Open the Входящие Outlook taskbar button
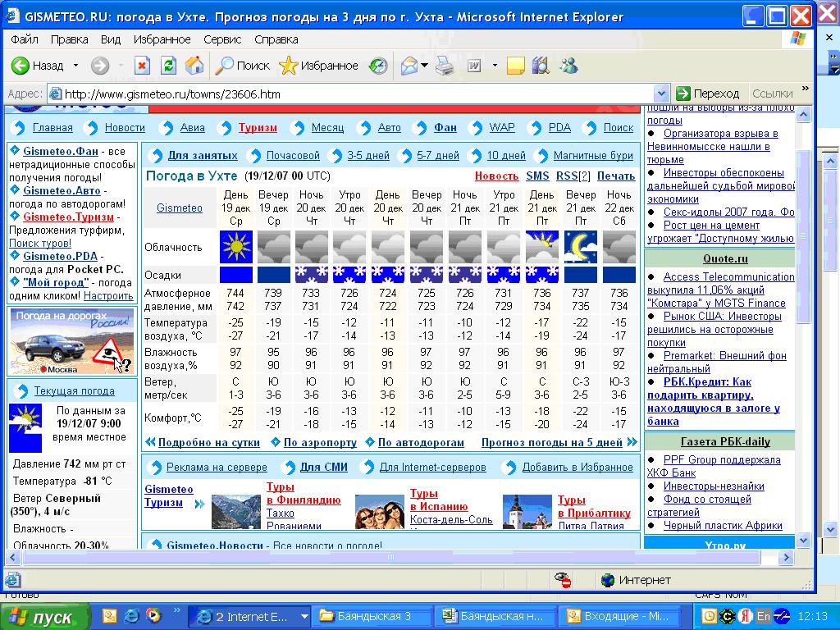This screenshot has height=630, width=840. coord(620,617)
